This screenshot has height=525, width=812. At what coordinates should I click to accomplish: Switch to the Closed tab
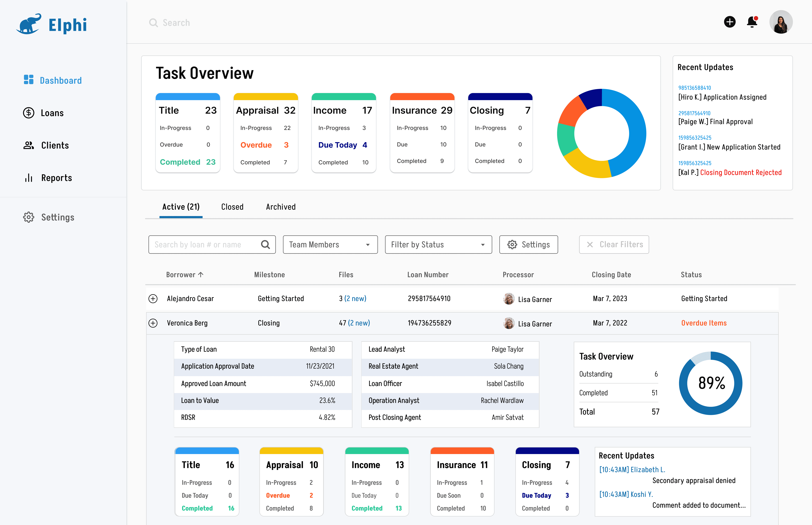pos(232,207)
